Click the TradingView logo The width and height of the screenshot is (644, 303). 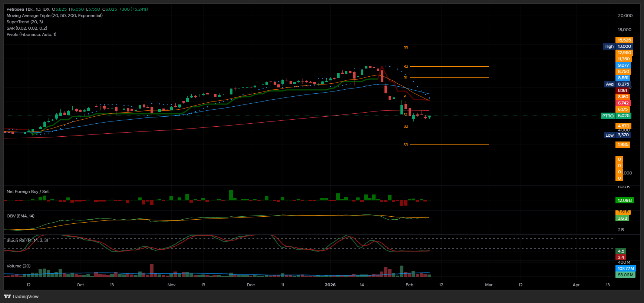21,296
